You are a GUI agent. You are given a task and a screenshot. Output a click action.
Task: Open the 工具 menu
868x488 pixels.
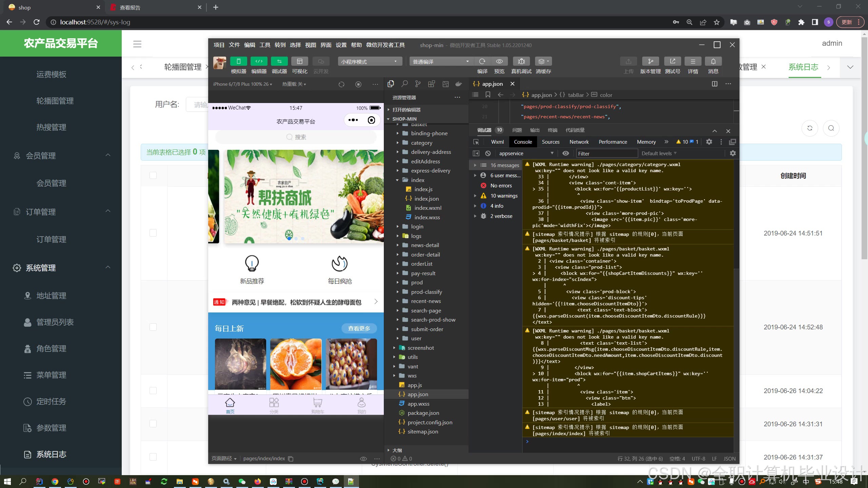point(264,45)
